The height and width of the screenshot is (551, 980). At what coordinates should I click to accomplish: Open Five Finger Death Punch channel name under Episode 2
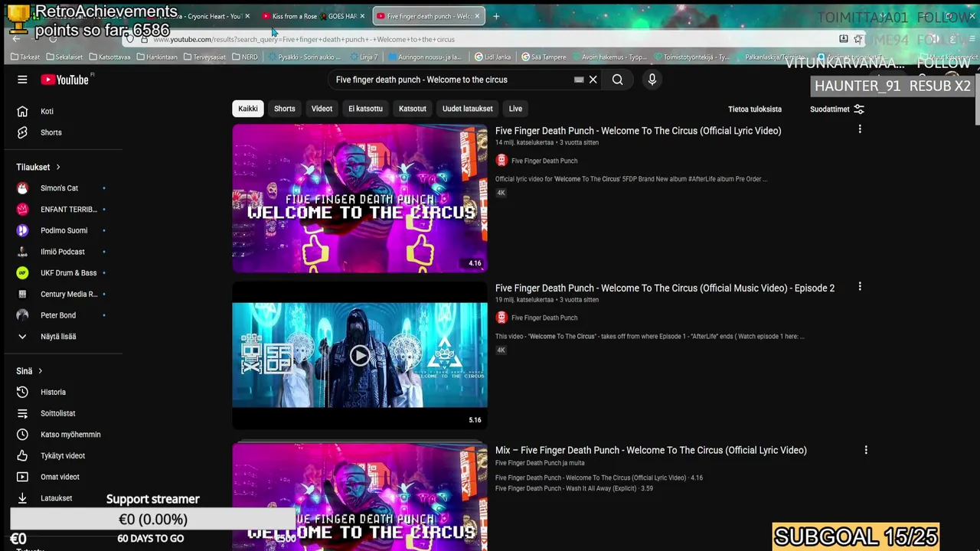click(544, 318)
